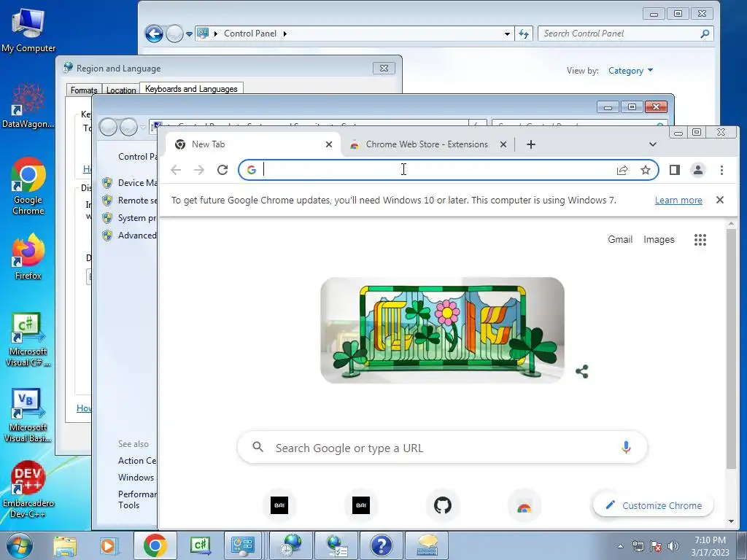Click the voice search microphone

[626, 447]
